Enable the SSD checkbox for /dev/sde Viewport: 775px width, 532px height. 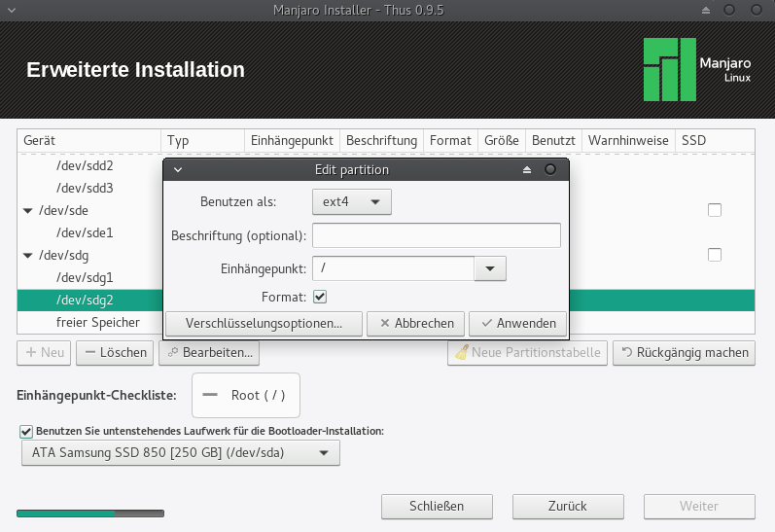715,210
